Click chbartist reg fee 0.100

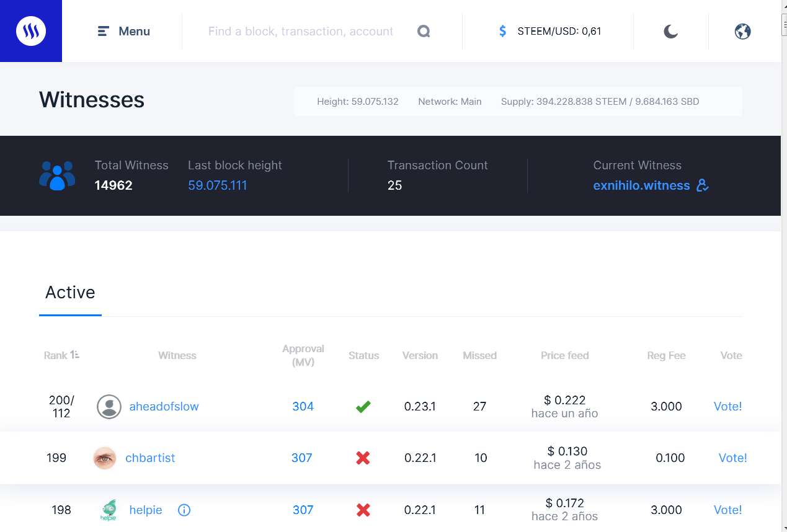point(670,458)
